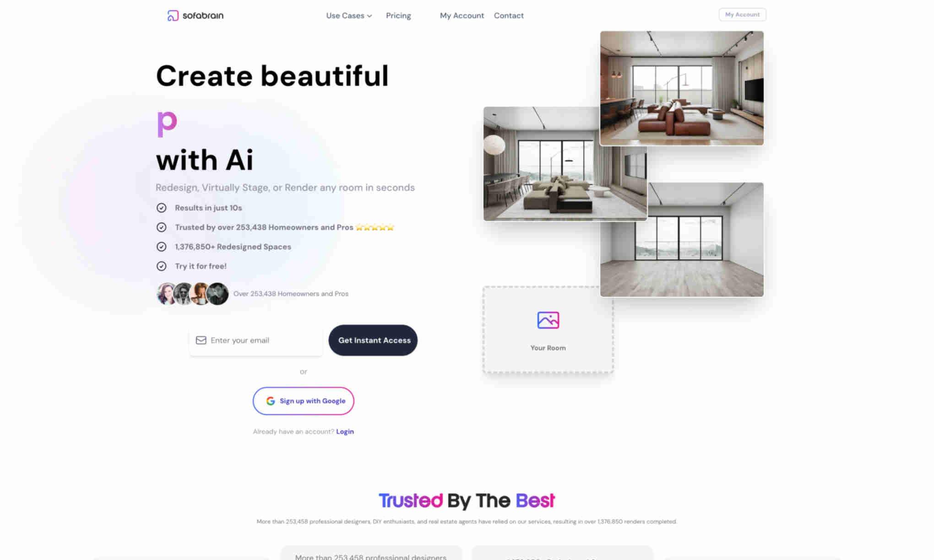This screenshot has height=560, width=934.
Task: Expand the Use Cases dropdown menu
Action: [x=349, y=16]
